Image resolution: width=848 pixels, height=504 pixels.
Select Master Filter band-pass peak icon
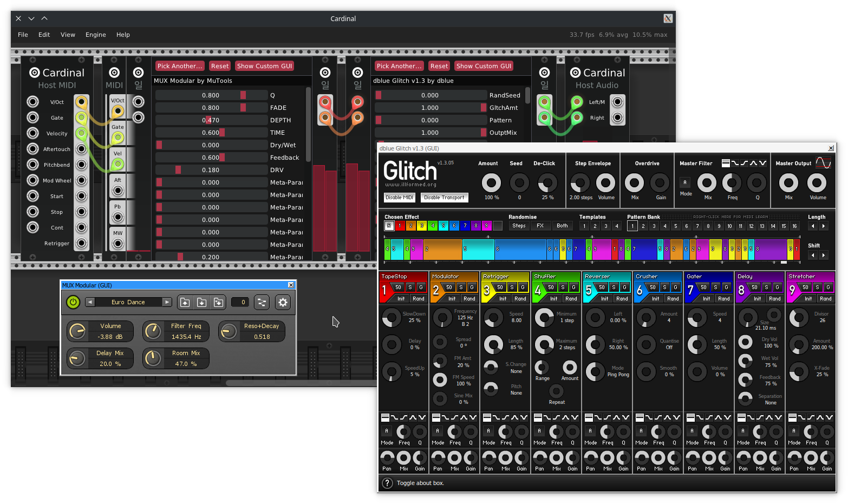(x=753, y=163)
